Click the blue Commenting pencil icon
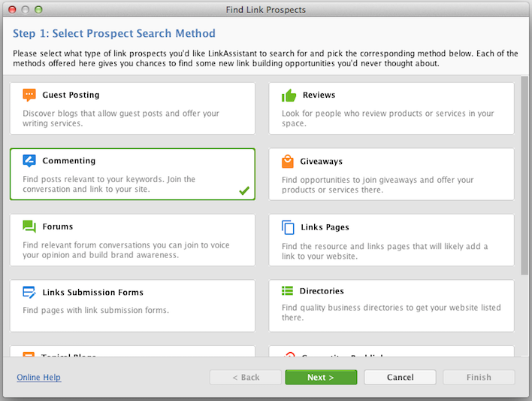The image size is (532, 401). [x=29, y=161]
